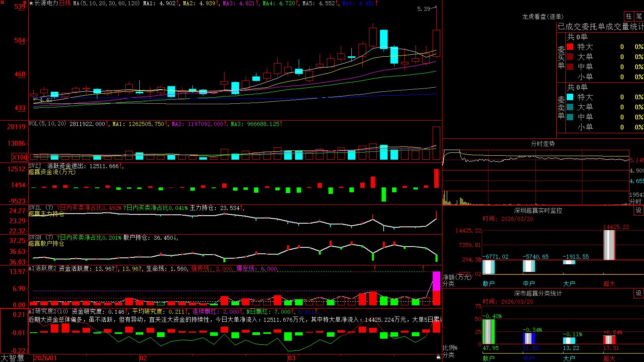
Task: Click the 散户 bar labeled -6771.02
Action: (489, 267)
